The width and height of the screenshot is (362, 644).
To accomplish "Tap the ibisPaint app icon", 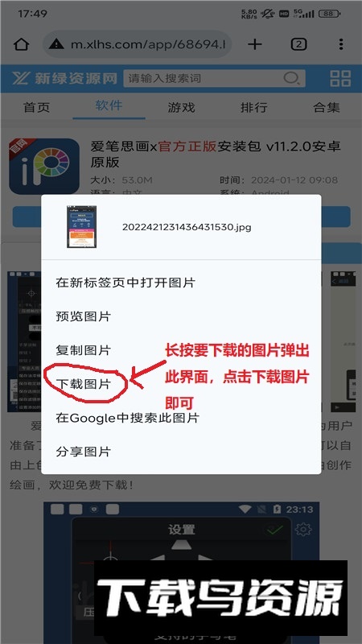I will coord(44,166).
